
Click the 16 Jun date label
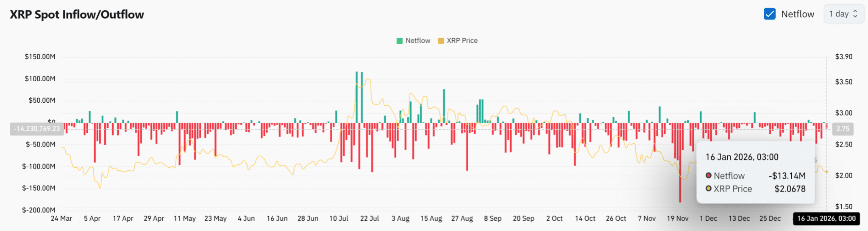(277, 219)
